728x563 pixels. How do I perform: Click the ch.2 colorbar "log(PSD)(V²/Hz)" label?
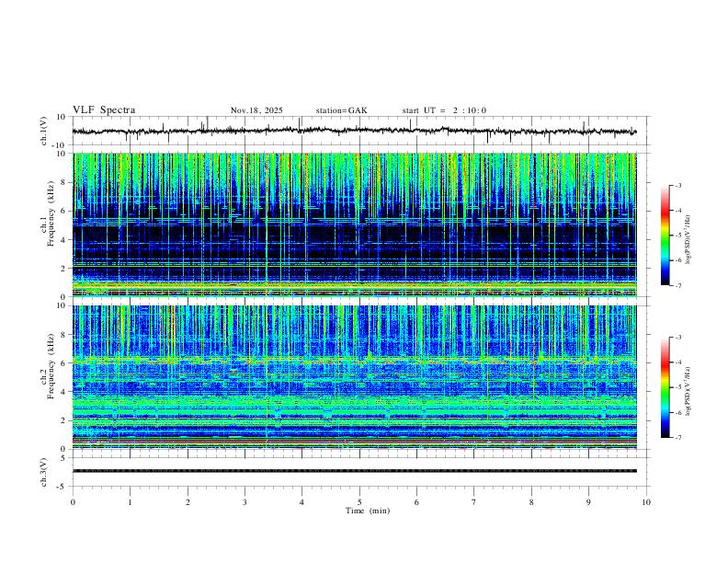pyautogui.click(x=688, y=391)
